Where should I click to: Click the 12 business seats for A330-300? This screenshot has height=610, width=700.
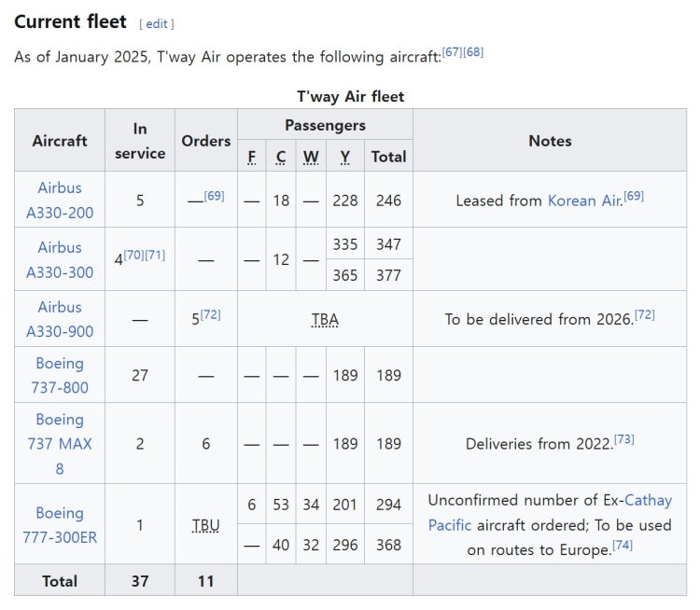[x=281, y=259]
